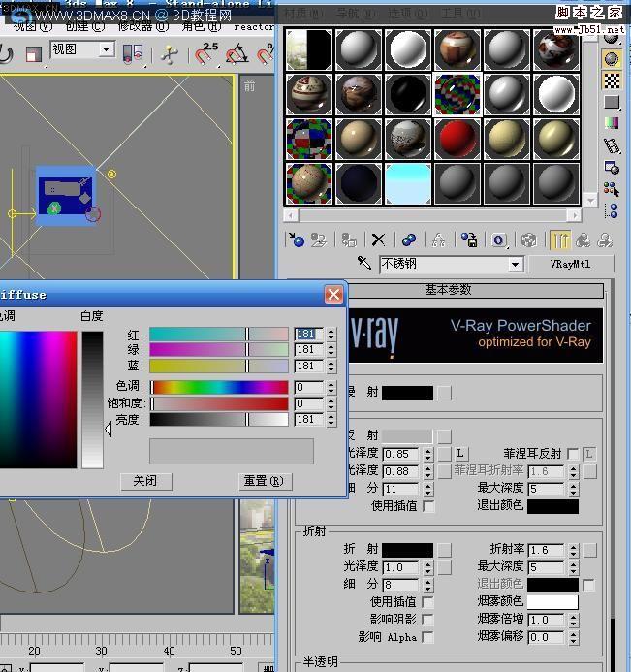Click map button beside 漫射 swatch
631x672 pixels.
click(x=444, y=393)
